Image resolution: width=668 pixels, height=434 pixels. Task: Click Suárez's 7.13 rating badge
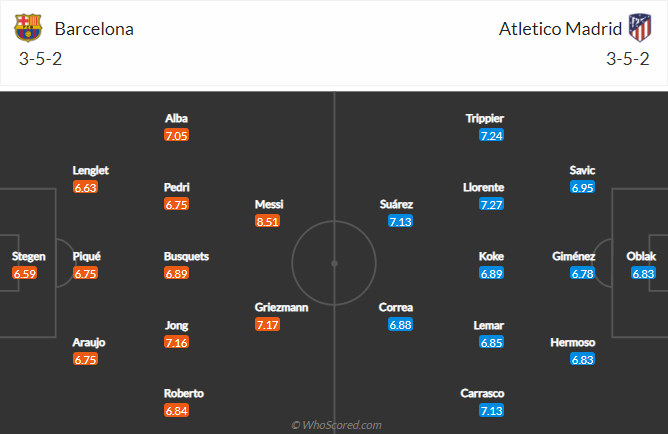coord(400,221)
